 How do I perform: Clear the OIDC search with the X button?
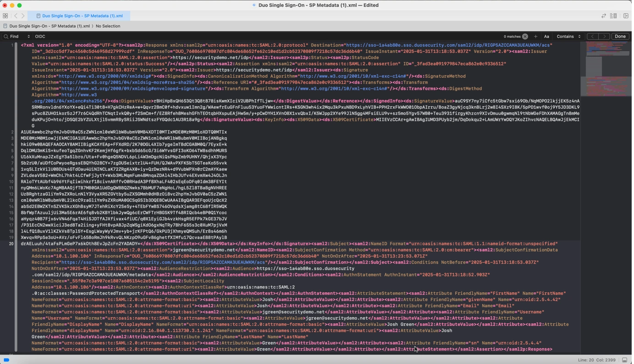(x=524, y=37)
